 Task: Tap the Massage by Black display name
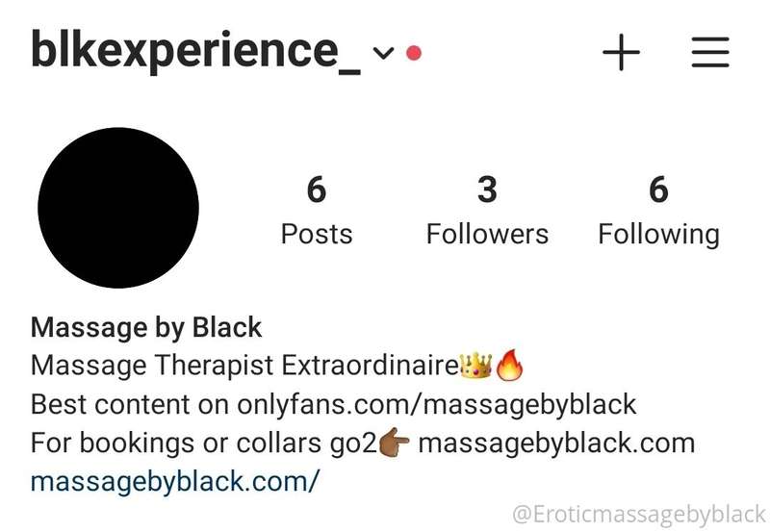pyautogui.click(x=146, y=327)
